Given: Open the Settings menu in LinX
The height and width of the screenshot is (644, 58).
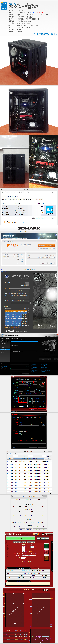Looking at the screenshot, I should [x=12, y=454].
